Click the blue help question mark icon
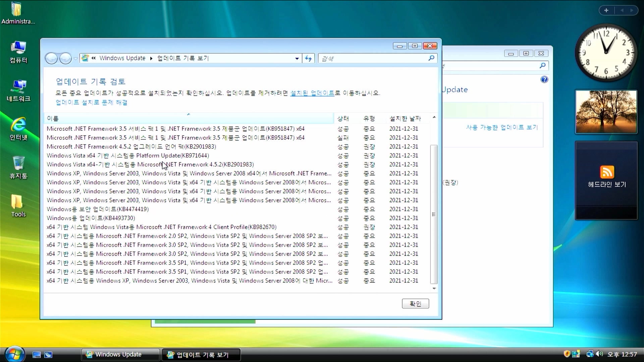 [544, 79]
